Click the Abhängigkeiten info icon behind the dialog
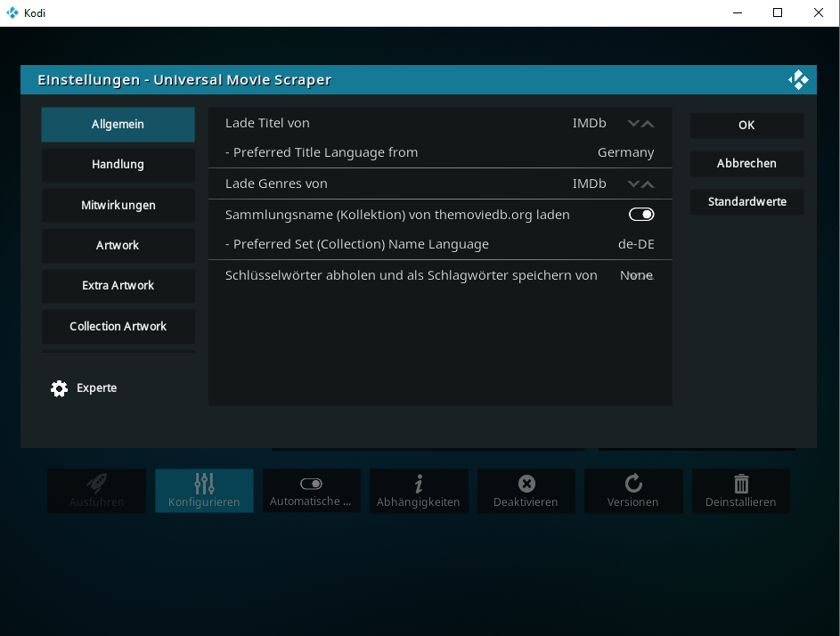 [419, 484]
